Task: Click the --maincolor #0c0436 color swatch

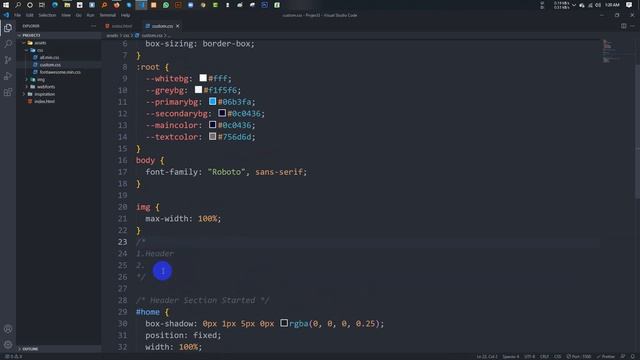Action: pyautogui.click(x=213, y=124)
